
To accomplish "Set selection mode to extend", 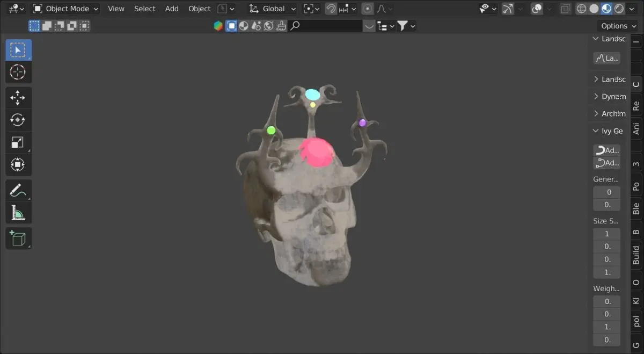I will (47, 26).
